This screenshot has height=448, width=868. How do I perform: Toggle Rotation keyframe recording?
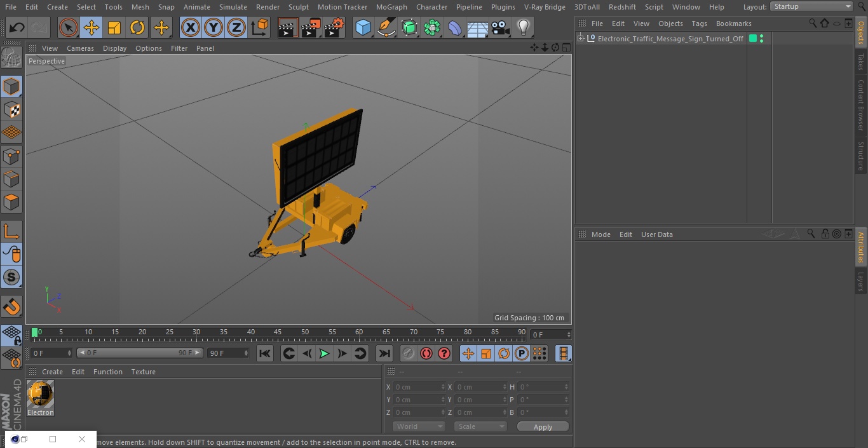pyautogui.click(x=504, y=353)
